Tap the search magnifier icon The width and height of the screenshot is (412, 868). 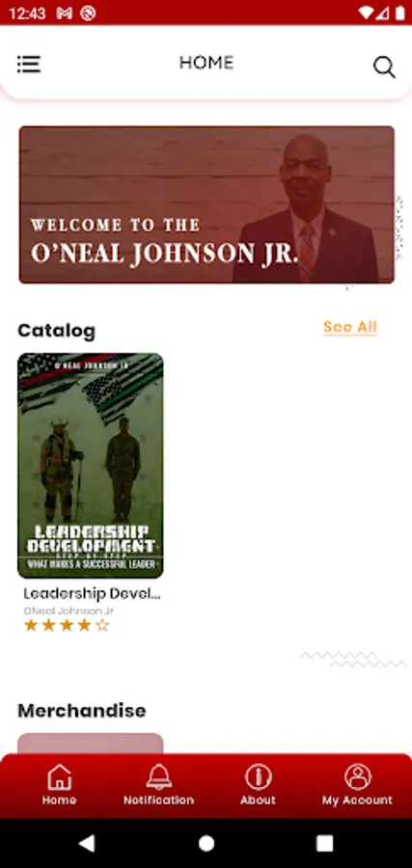pyautogui.click(x=384, y=67)
